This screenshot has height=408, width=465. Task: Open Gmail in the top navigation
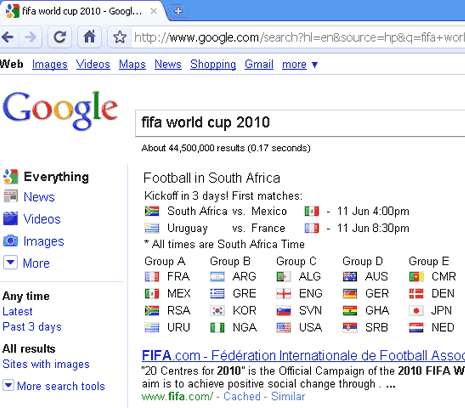pos(259,64)
